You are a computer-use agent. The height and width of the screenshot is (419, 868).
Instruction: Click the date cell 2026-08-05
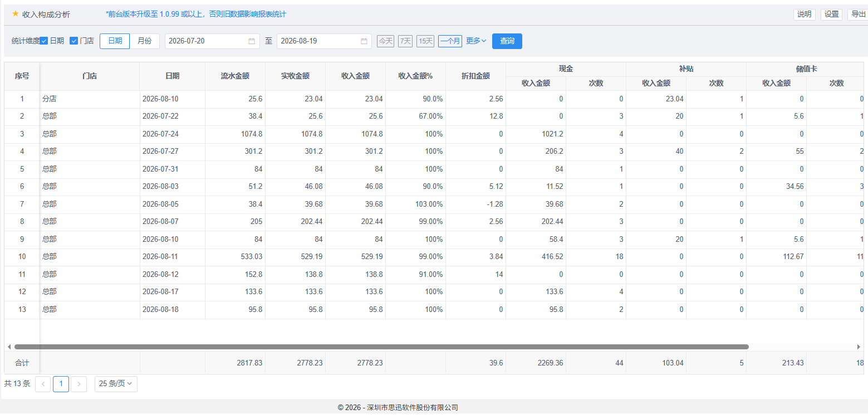[x=173, y=204]
